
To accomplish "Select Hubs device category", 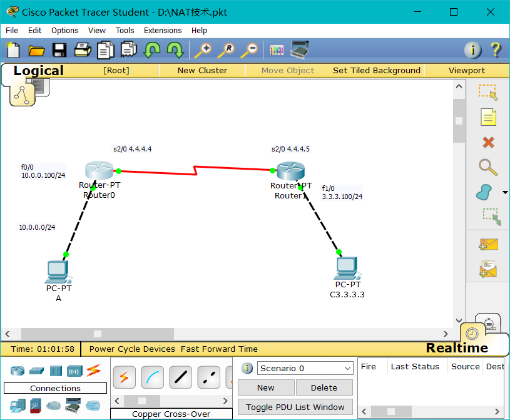I will coord(56,371).
